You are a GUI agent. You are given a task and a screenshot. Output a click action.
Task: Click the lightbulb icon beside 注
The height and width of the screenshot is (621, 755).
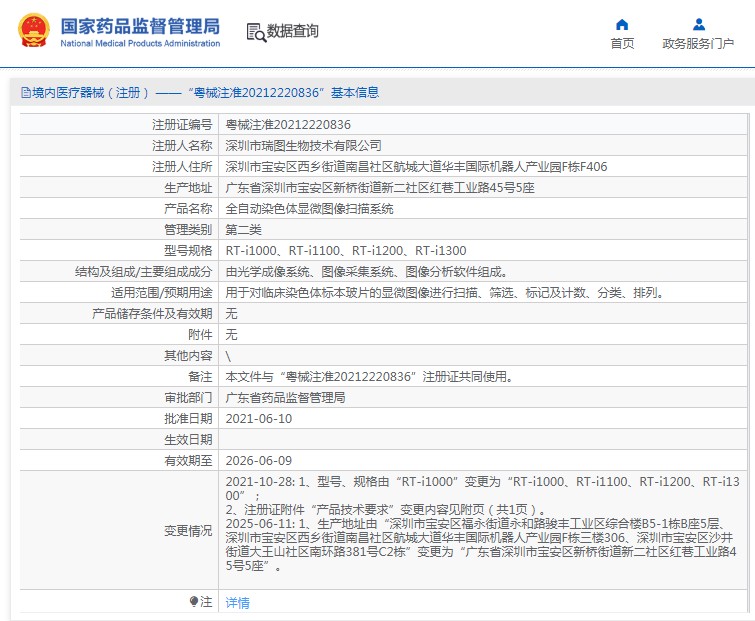pos(194,601)
